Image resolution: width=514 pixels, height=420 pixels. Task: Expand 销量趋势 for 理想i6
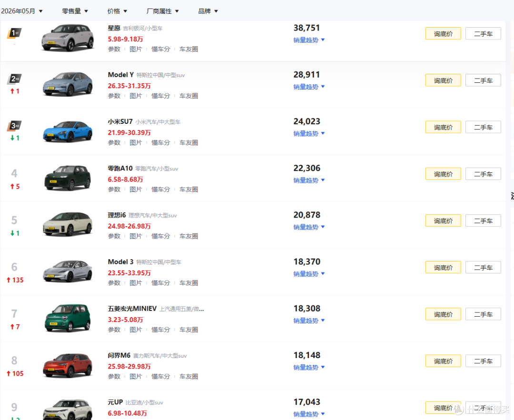309,227
